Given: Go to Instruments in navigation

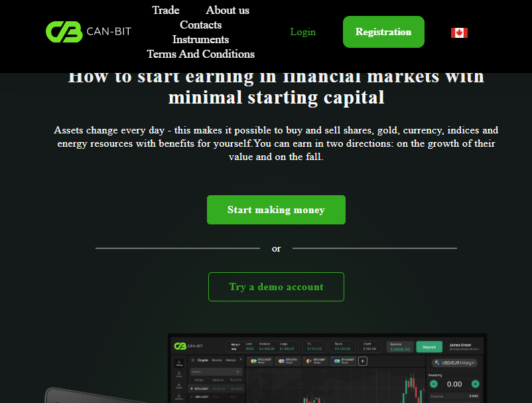Looking at the screenshot, I should point(200,39).
